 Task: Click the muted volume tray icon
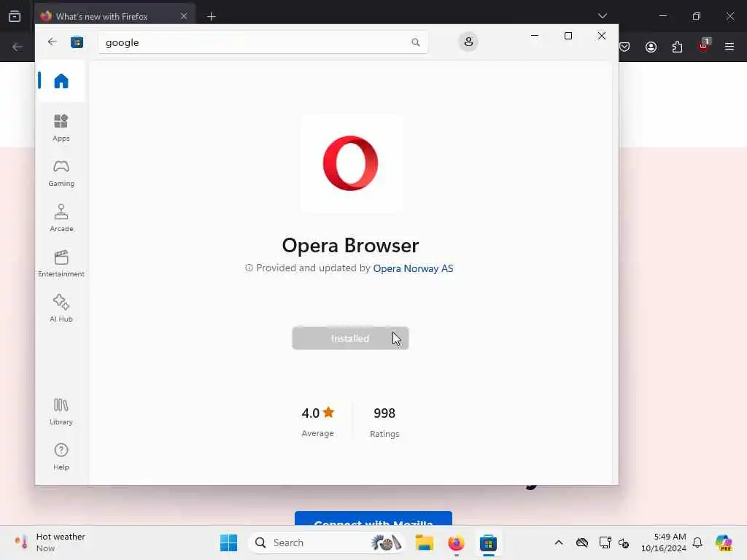(624, 542)
